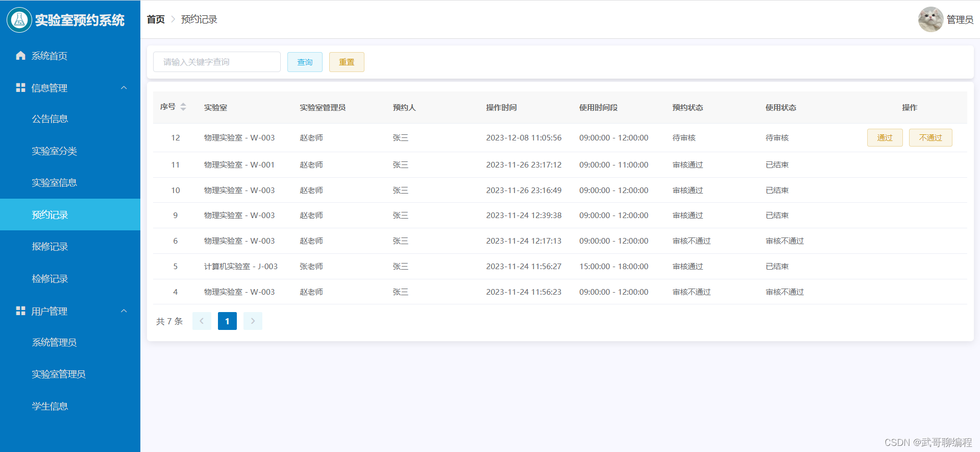
Task: Click the 管理员 username label
Action: coord(960,19)
